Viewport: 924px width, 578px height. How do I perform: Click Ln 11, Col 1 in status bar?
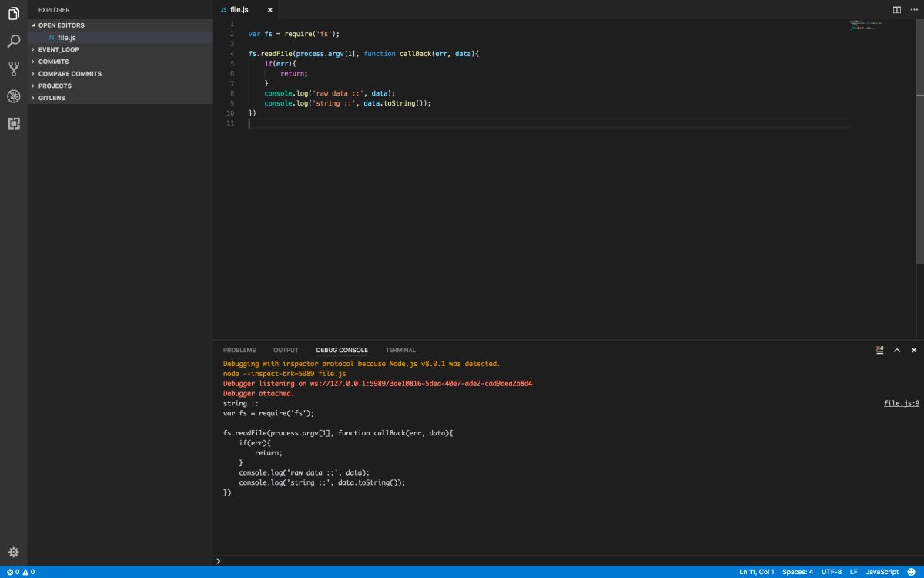(x=757, y=572)
